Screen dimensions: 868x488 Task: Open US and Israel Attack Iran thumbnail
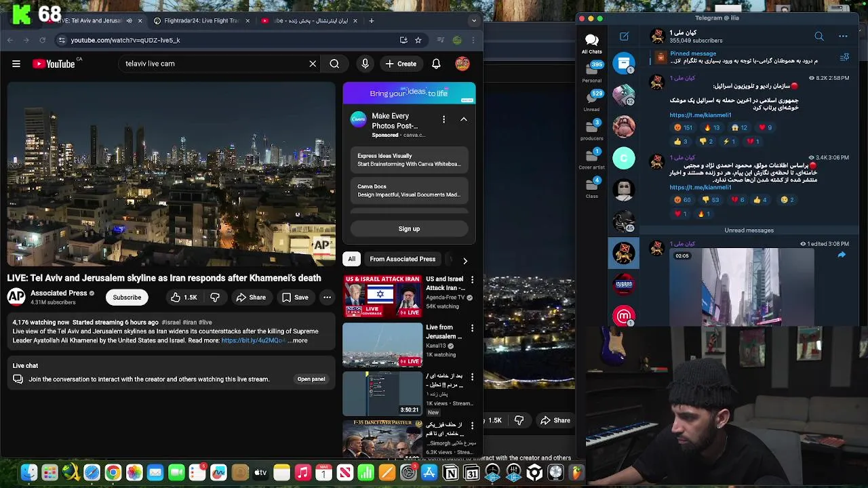(382, 296)
